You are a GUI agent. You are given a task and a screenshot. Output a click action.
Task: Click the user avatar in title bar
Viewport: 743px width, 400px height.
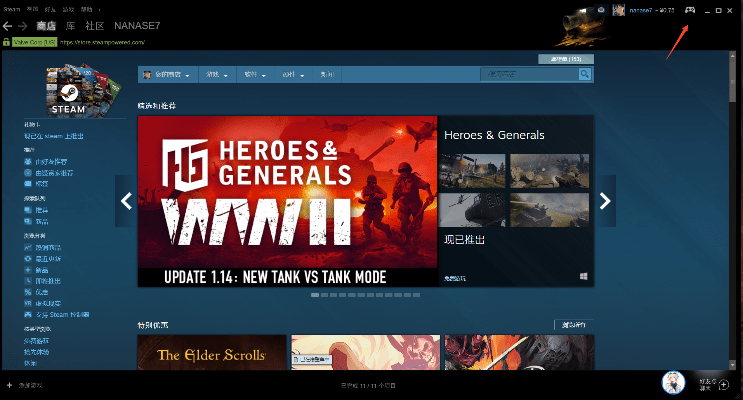point(617,10)
